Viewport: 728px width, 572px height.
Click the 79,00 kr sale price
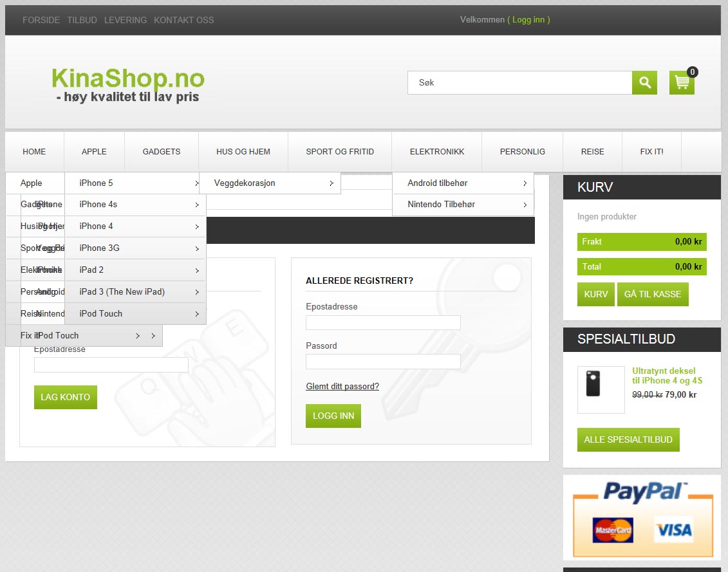pos(680,394)
